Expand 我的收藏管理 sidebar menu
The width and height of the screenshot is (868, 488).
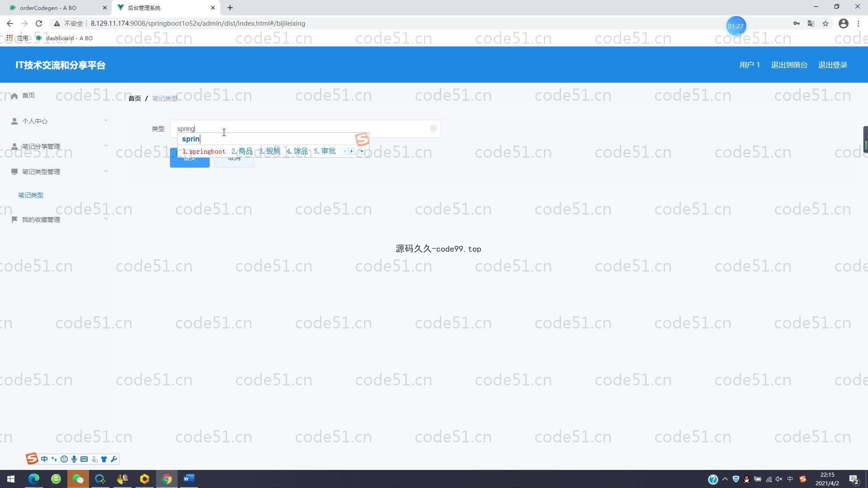59,220
